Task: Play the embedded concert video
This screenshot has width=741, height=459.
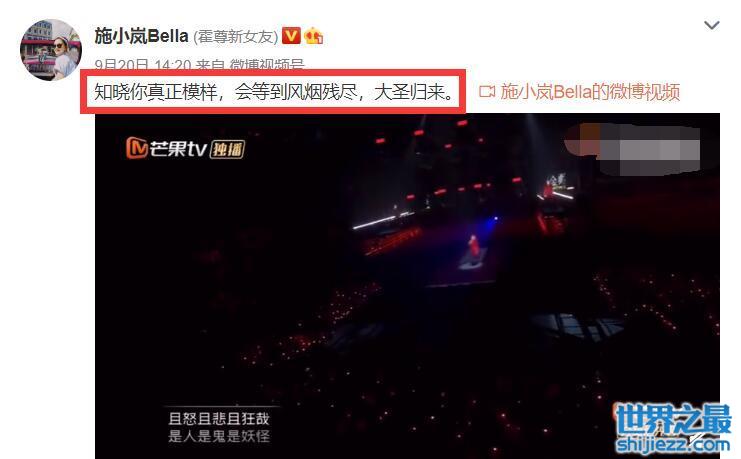Action: pyautogui.click(x=407, y=286)
